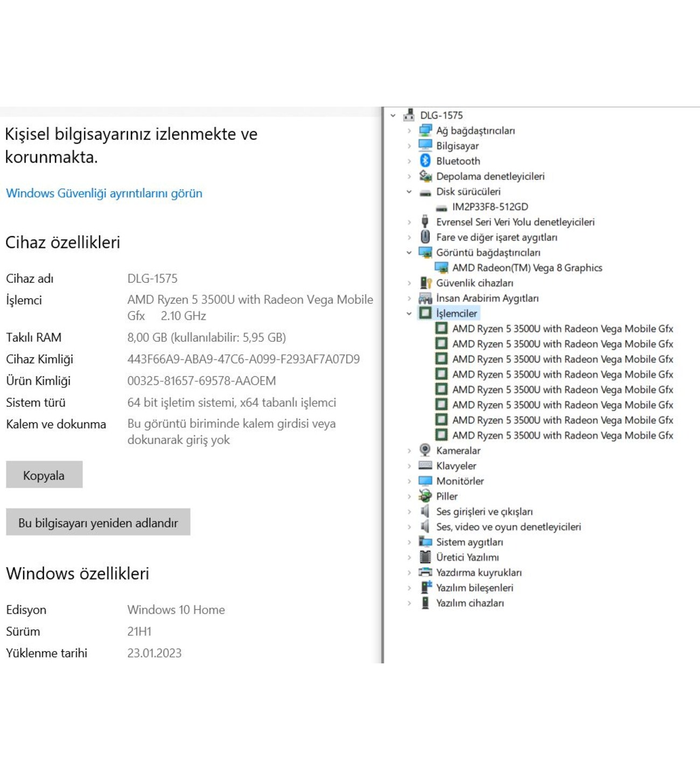700x770 pixels.
Task: Collapse the İşlemciler node
Action: 409,313
